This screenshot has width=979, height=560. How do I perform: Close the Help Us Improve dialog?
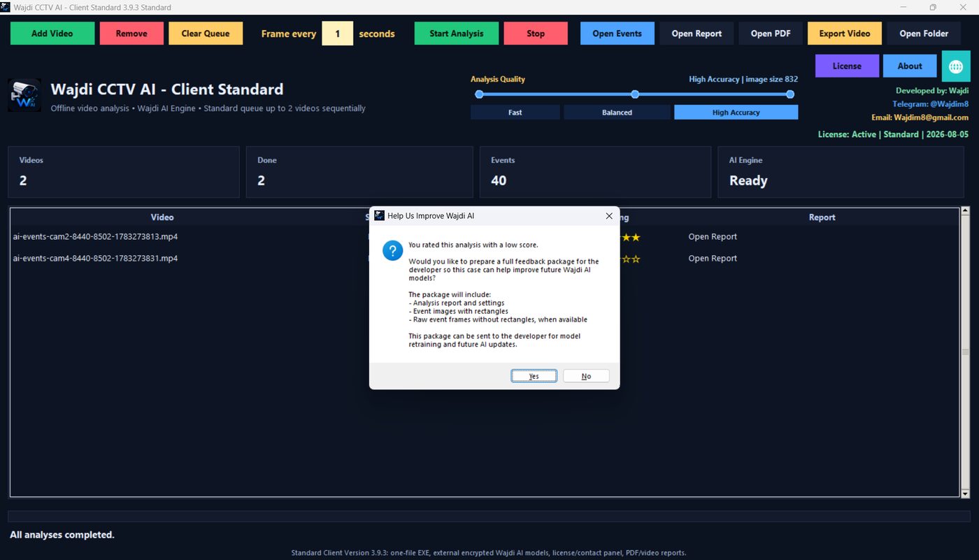click(x=608, y=216)
